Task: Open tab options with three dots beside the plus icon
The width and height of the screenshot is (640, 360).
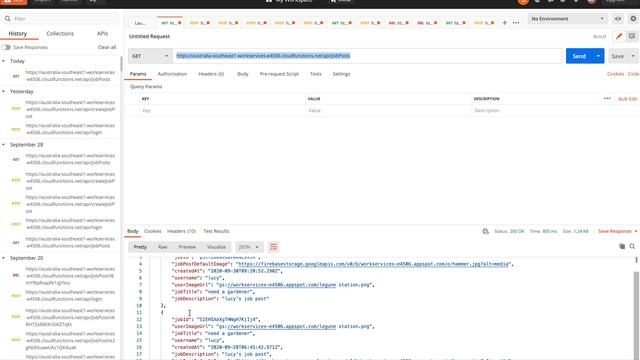Action: pyautogui.click(x=516, y=23)
